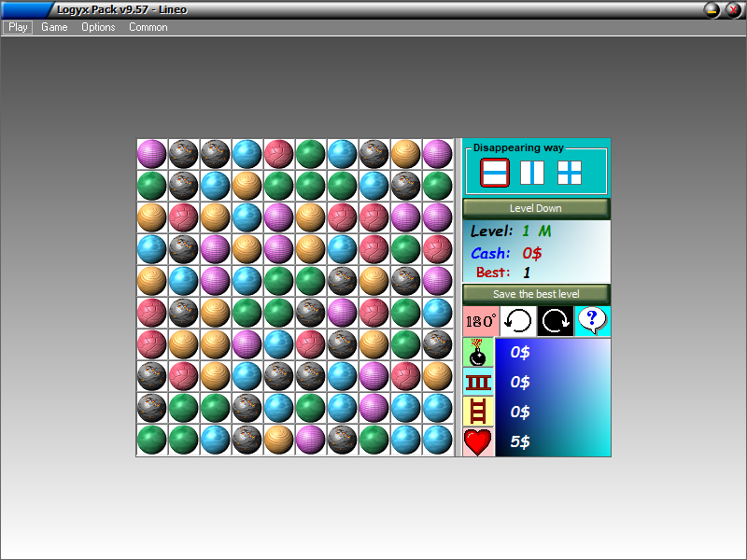Click the purple ball in the top-right corner

tap(437, 154)
